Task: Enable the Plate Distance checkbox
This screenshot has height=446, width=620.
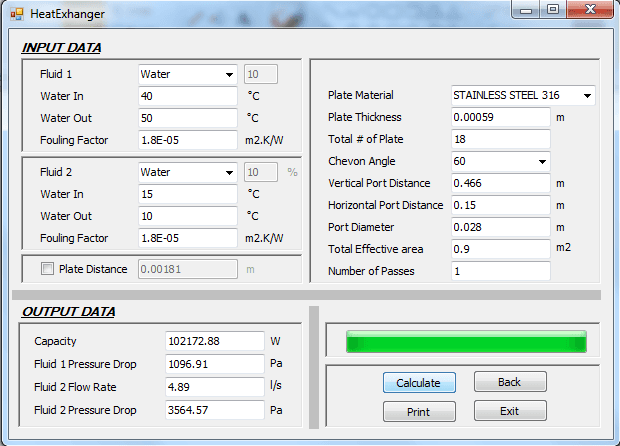Action: (x=47, y=269)
